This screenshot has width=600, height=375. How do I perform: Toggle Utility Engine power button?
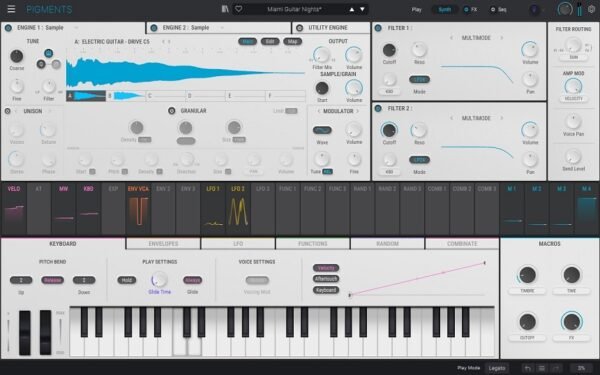pos(300,28)
